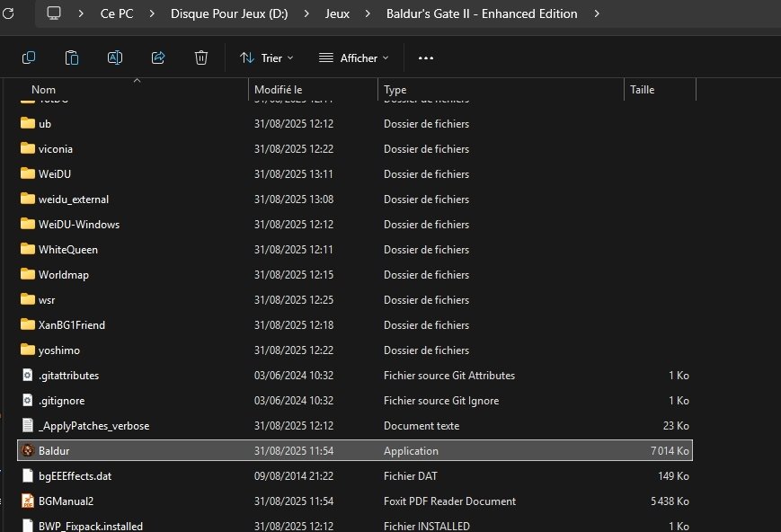Viewport: 781px width, 532px height.
Task: Click the BGManual2 PDF icon
Action: 28,501
